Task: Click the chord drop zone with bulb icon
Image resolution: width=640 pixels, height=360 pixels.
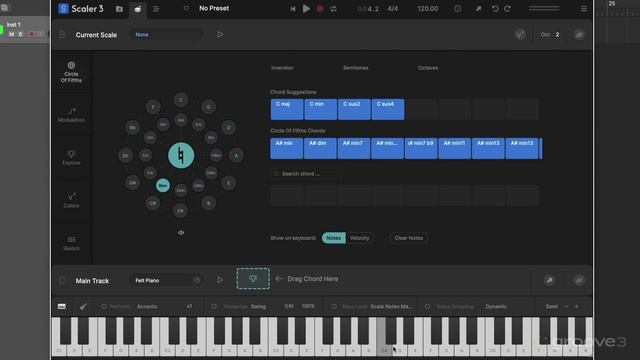Action: click(253, 279)
